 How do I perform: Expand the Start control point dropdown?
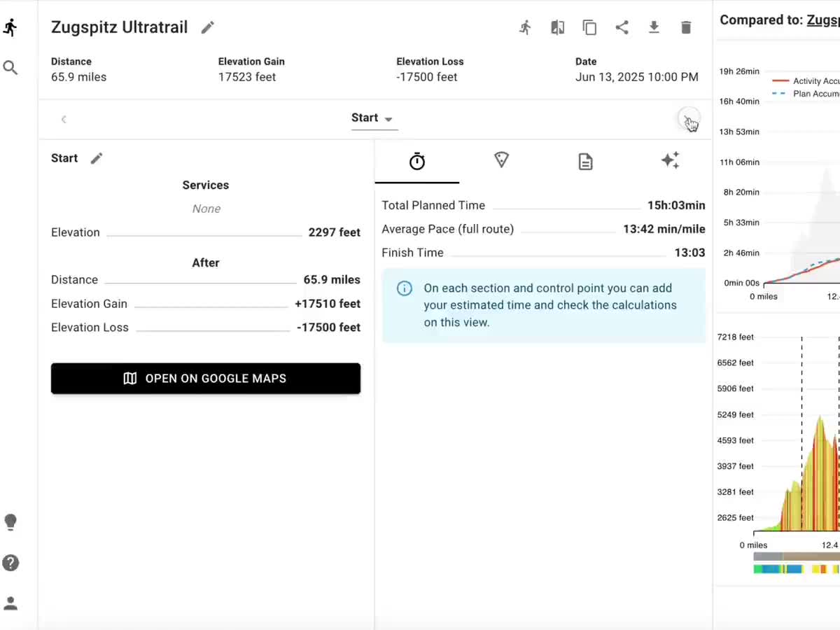374,118
